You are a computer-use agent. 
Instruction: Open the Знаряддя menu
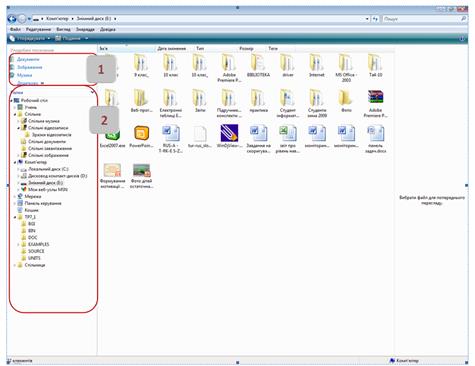point(85,29)
